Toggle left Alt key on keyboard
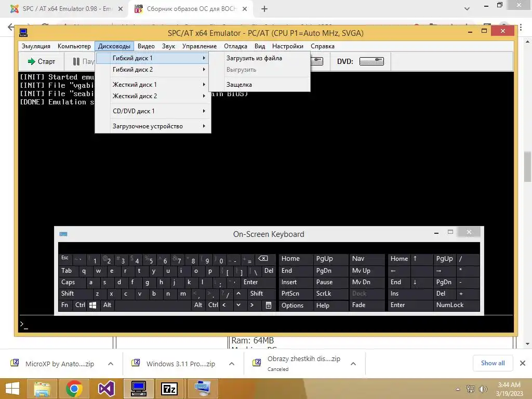Viewport: 532px width, 399px height. (107, 305)
